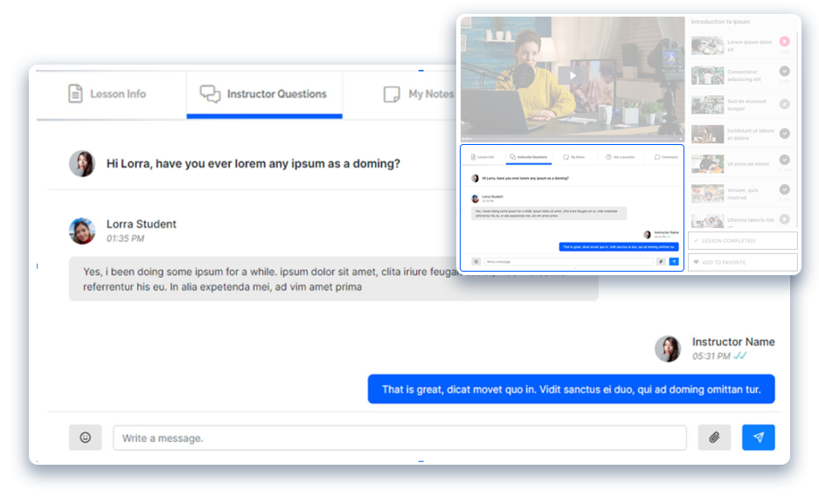Click the checkmark beside Consectetur adipiscing elit

point(784,72)
